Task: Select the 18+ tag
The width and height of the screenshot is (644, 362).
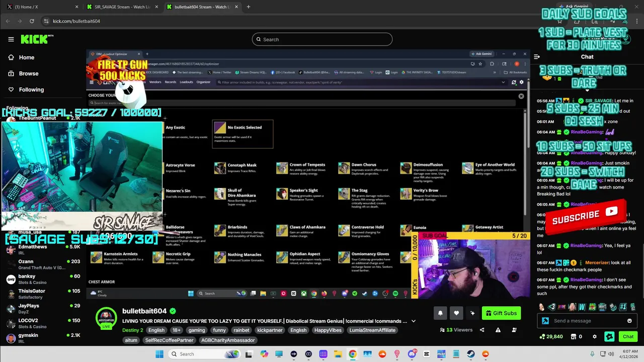Action: (x=176, y=330)
